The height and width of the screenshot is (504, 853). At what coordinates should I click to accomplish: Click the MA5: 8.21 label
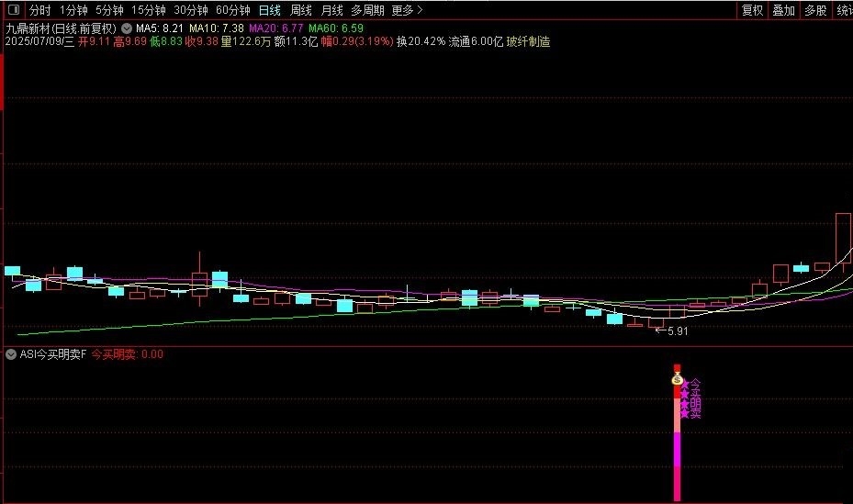coord(160,28)
